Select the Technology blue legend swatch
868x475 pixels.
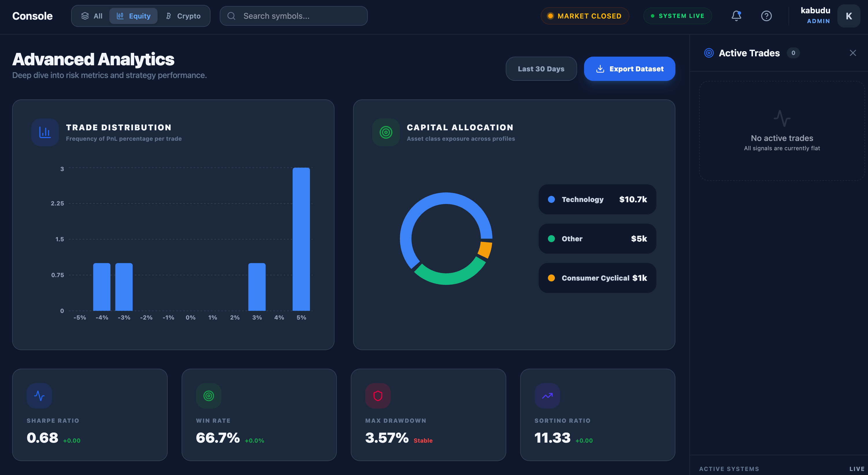tap(551, 199)
